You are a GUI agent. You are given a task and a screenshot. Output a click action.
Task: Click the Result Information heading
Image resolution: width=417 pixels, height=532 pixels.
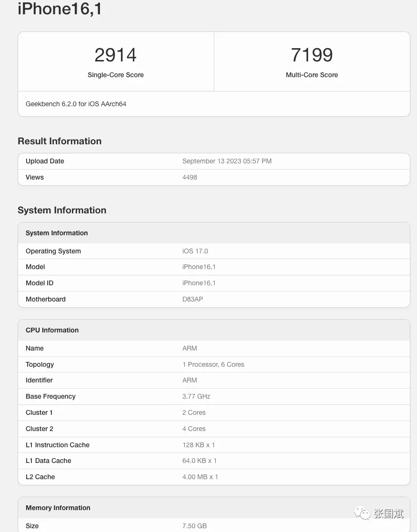coord(60,141)
